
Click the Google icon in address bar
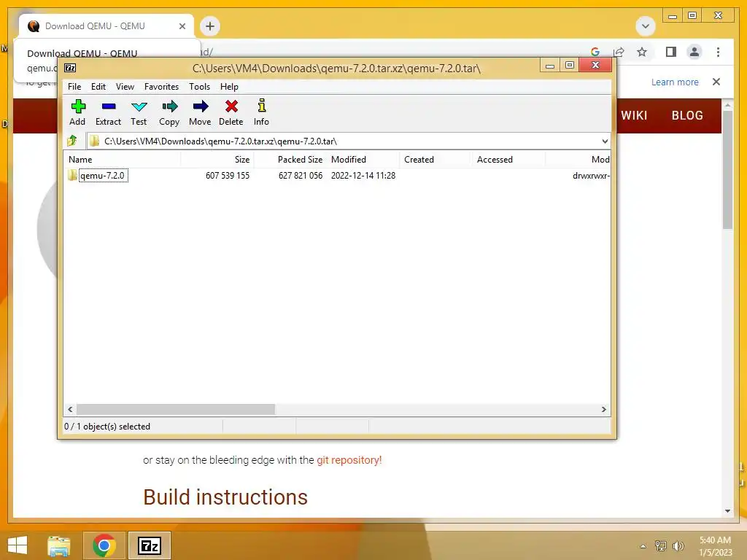coord(595,52)
